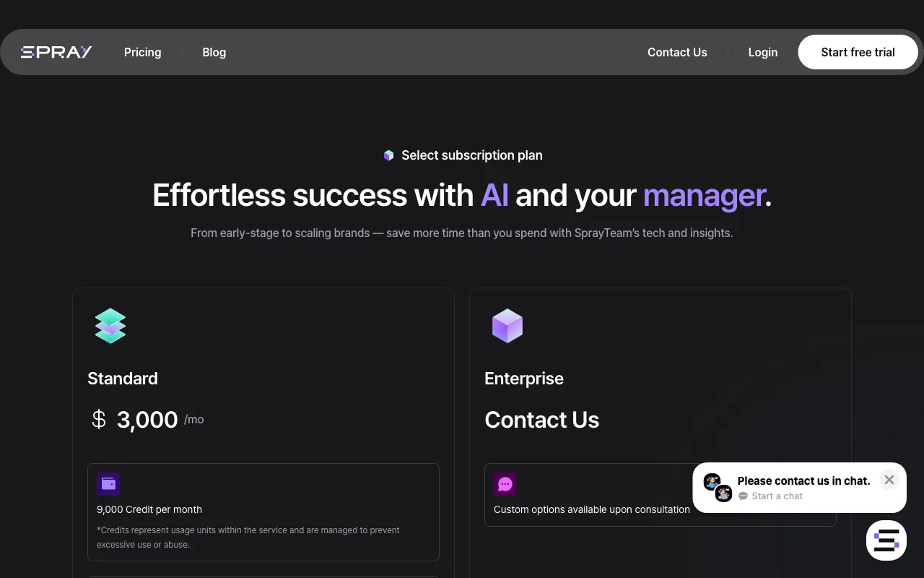The width and height of the screenshot is (924, 578).
Task: Click the Spray logo in the navbar
Action: coord(56,52)
